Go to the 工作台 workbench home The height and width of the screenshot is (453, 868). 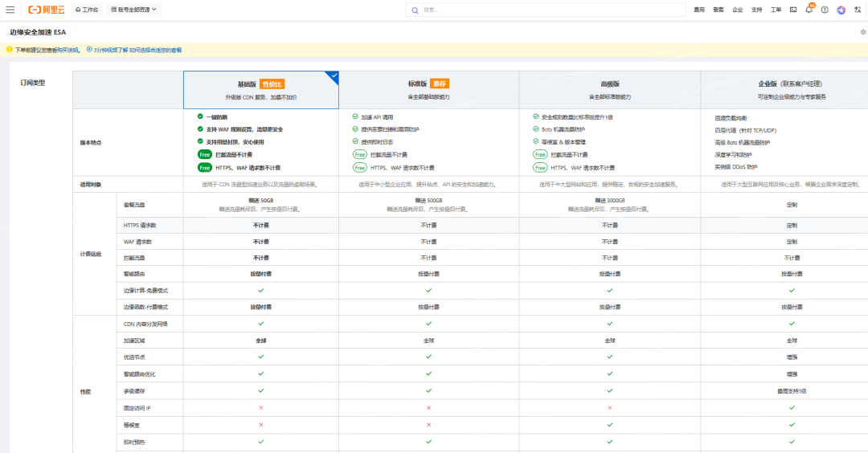87,10
